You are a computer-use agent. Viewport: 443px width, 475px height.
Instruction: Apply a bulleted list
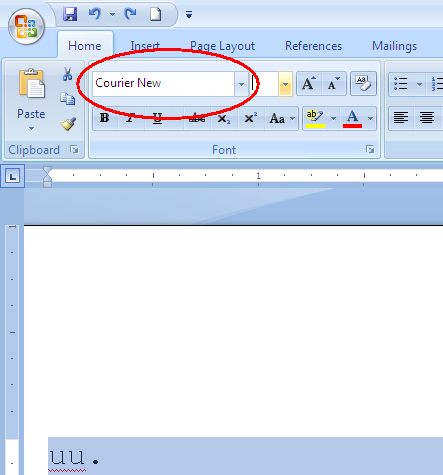401,83
